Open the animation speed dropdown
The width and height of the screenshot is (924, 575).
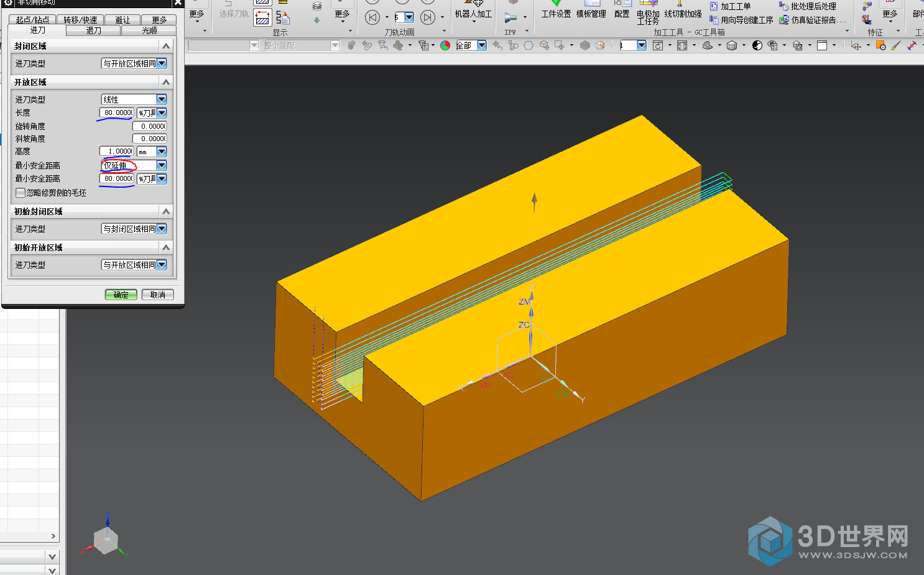[x=409, y=17]
